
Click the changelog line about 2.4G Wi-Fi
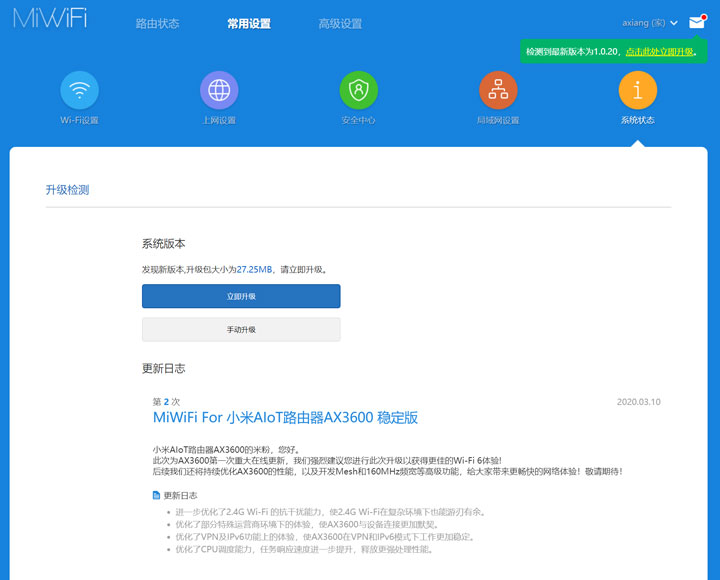(331, 512)
